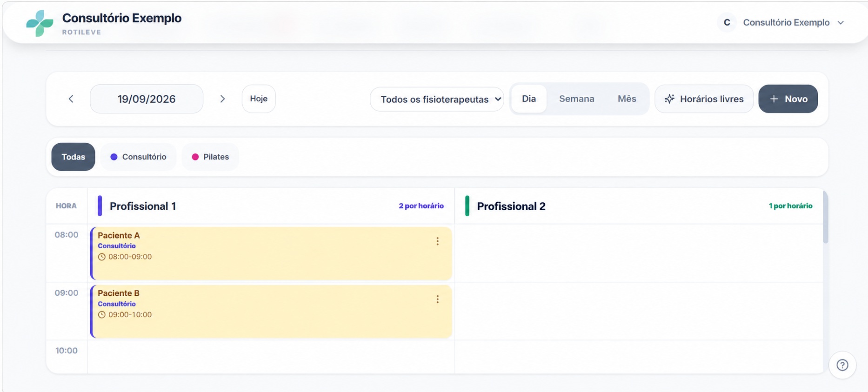Open the help question mark icon
Screen dimensions: 868x392
842,365
